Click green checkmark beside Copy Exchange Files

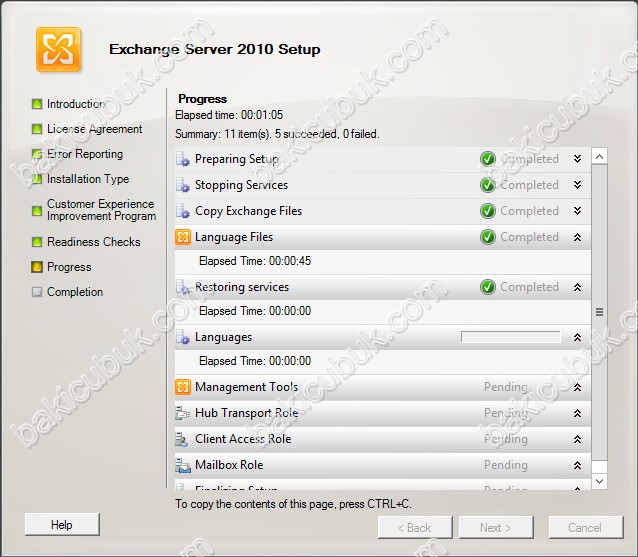488,211
